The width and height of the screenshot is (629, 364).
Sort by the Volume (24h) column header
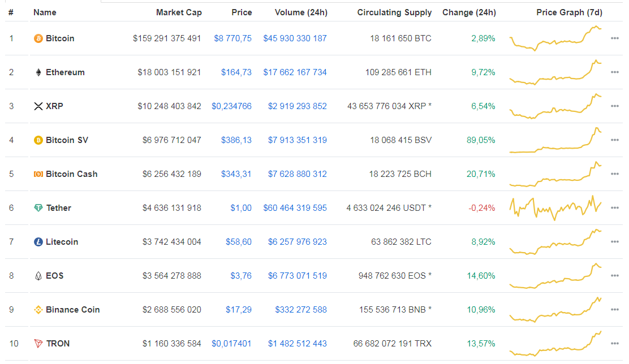pos(301,12)
